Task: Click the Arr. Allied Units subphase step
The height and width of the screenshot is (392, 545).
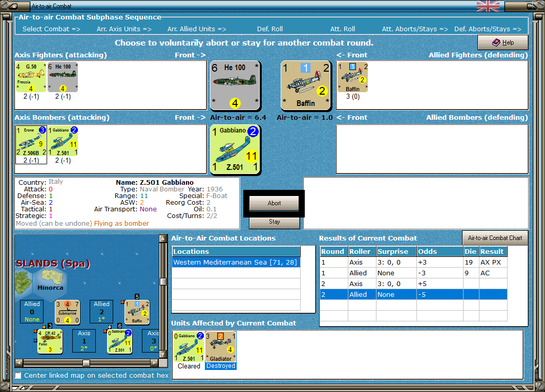Action: [197, 29]
